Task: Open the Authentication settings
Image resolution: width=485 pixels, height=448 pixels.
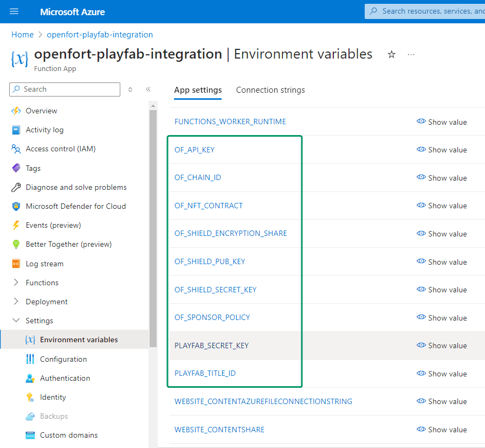Action: pyautogui.click(x=64, y=378)
